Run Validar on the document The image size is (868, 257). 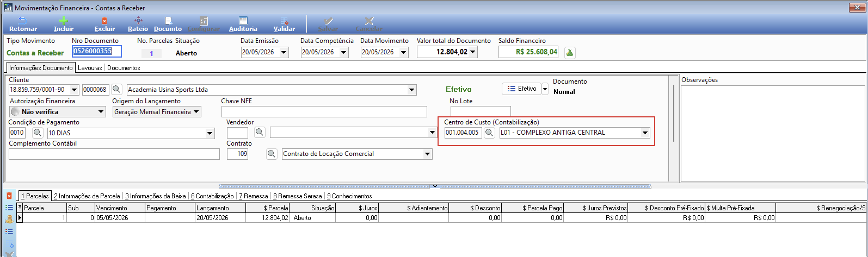tap(284, 24)
